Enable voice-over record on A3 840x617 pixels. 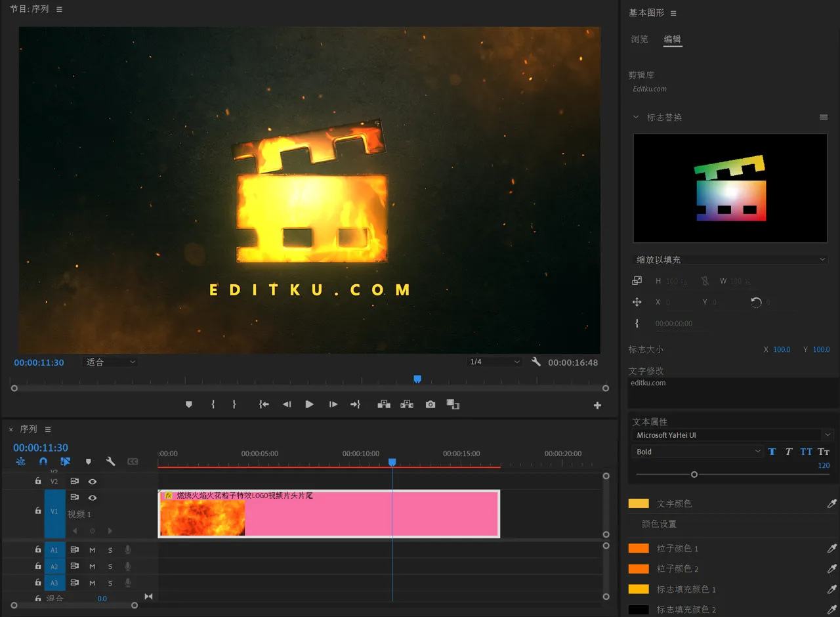pyautogui.click(x=128, y=583)
